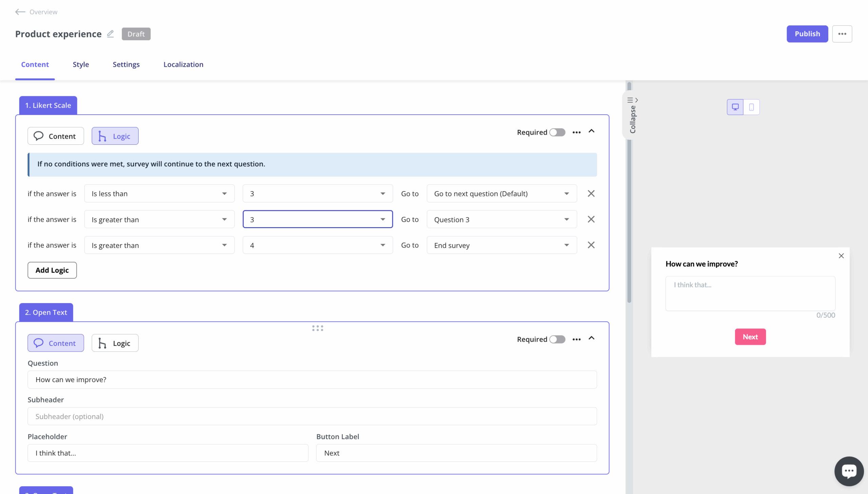Image resolution: width=868 pixels, height=494 pixels.
Task: Switch to desktop preview
Action: [x=735, y=107]
